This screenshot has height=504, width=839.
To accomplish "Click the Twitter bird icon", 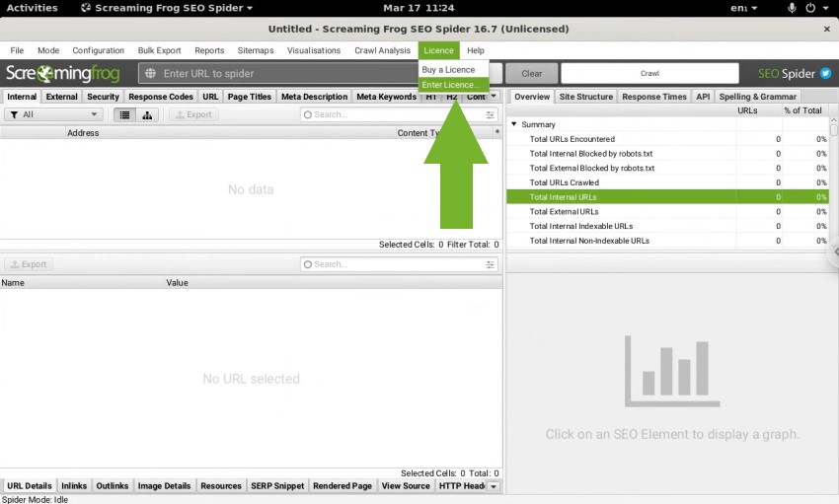I will 825,74.
